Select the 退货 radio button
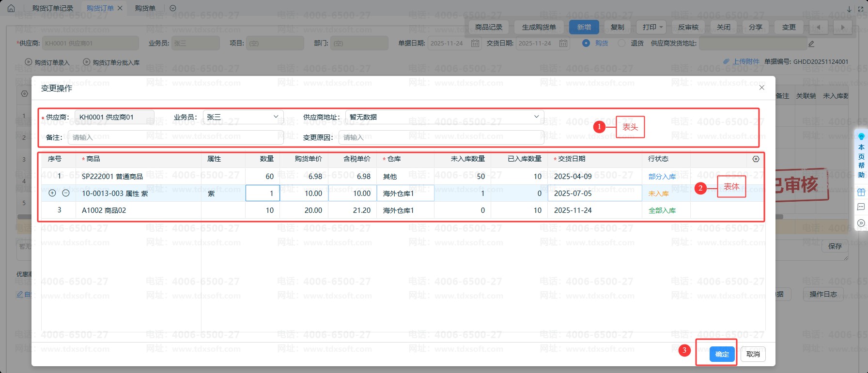The height and width of the screenshot is (373, 868). 622,43
